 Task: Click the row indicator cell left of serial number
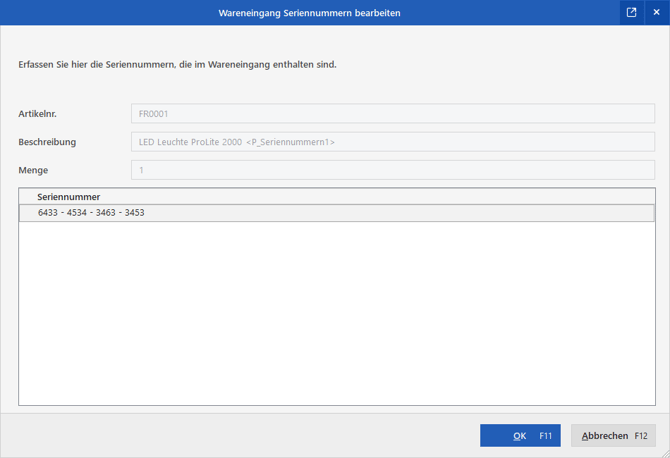pos(26,213)
